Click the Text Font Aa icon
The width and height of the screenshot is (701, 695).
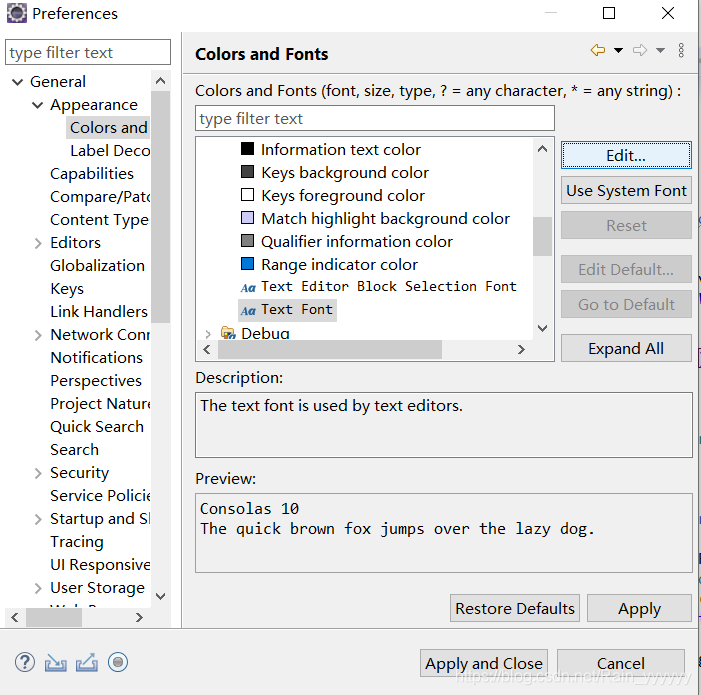point(248,310)
